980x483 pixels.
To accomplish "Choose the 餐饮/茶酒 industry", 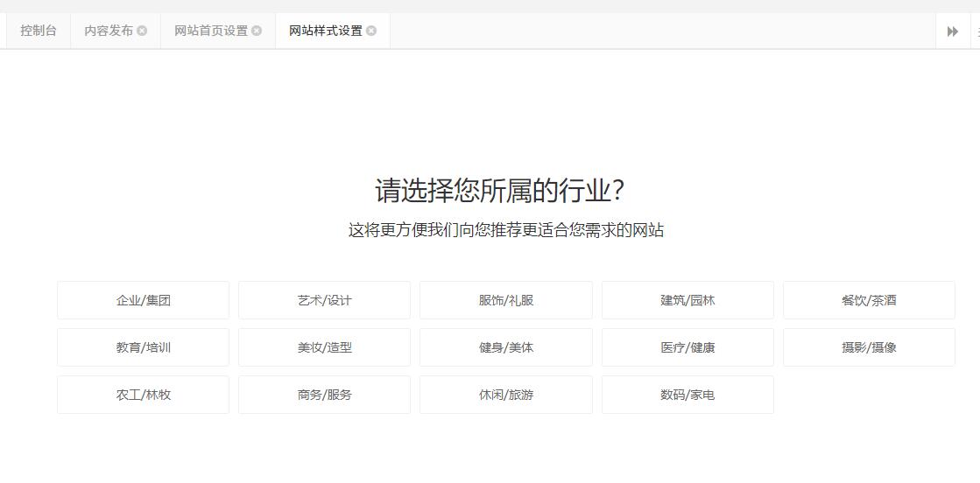I will tap(869, 300).
